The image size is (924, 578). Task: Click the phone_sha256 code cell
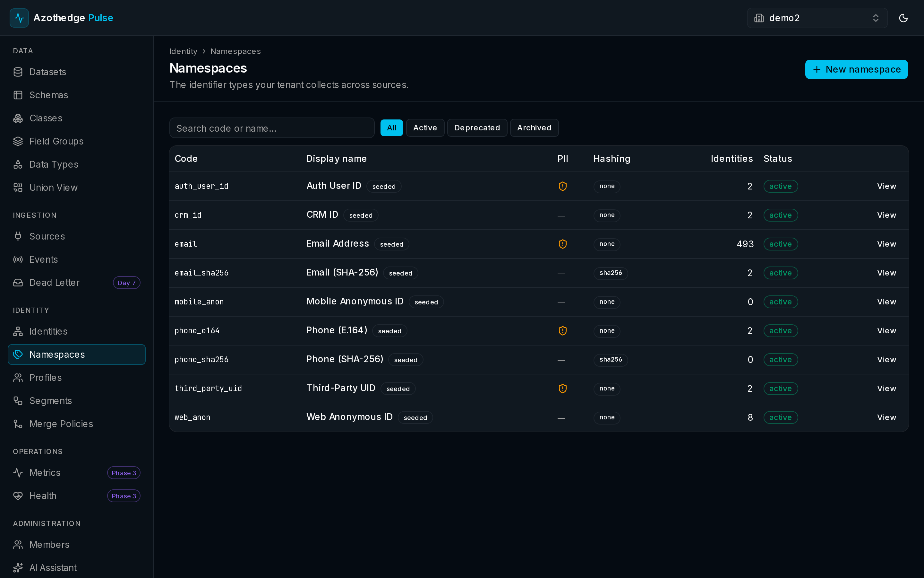201,360
